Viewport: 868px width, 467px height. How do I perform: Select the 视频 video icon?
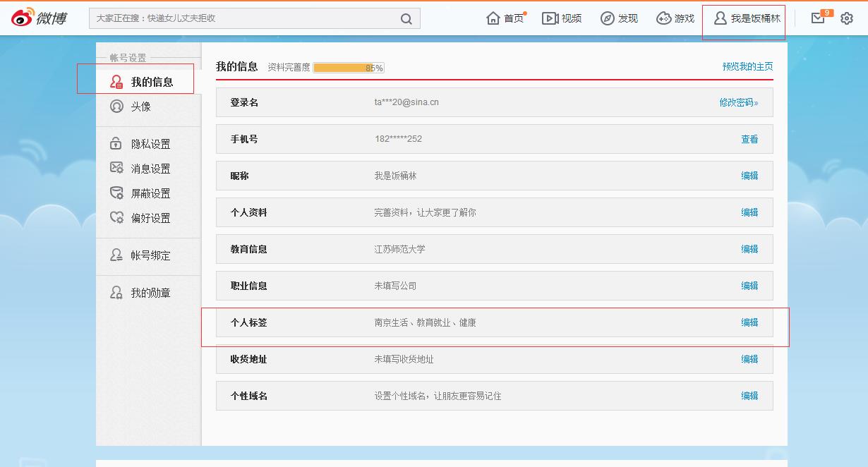(x=550, y=18)
